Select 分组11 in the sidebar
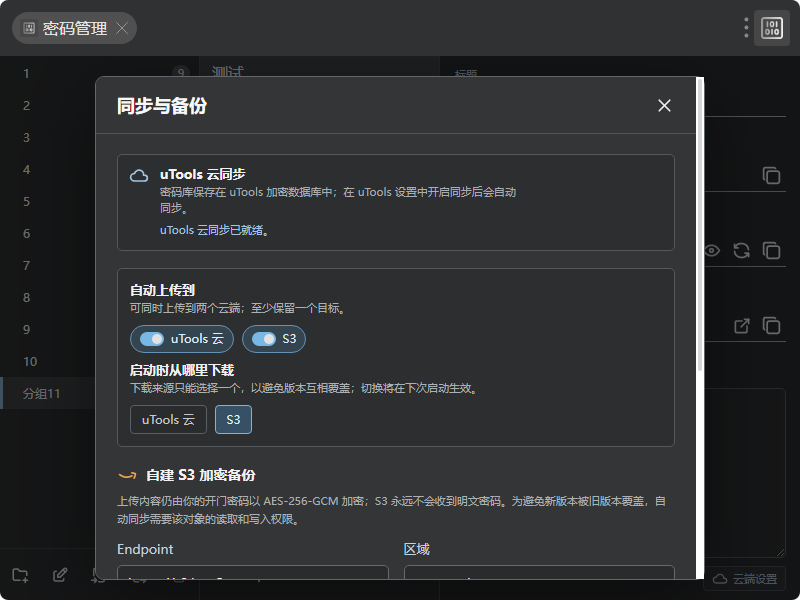800x600 pixels. click(47, 393)
